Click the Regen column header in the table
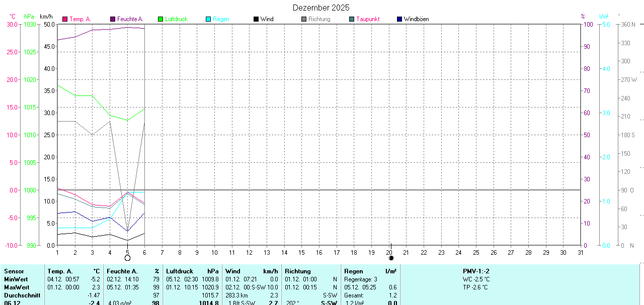This screenshot has width=644, height=305. pos(353,271)
